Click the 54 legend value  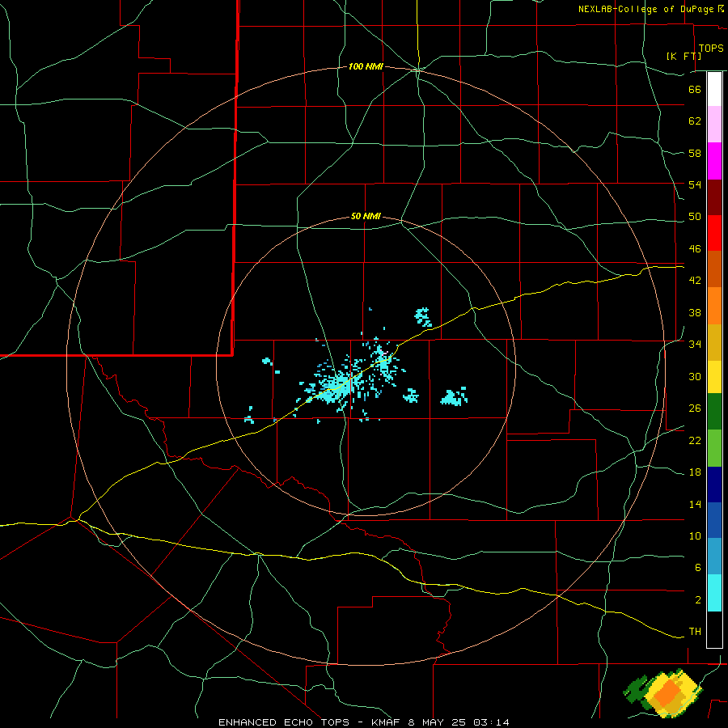(695, 184)
